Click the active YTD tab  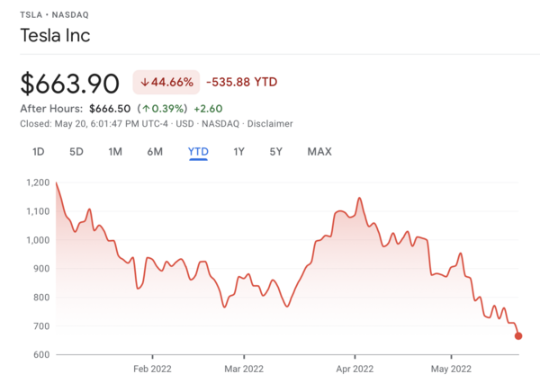(198, 152)
